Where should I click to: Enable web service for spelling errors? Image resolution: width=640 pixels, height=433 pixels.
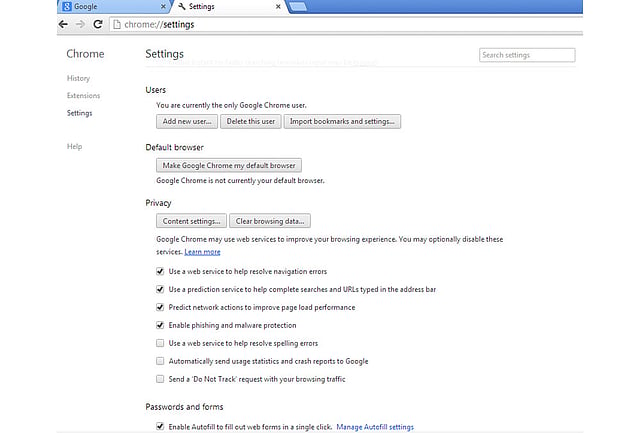pos(160,343)
